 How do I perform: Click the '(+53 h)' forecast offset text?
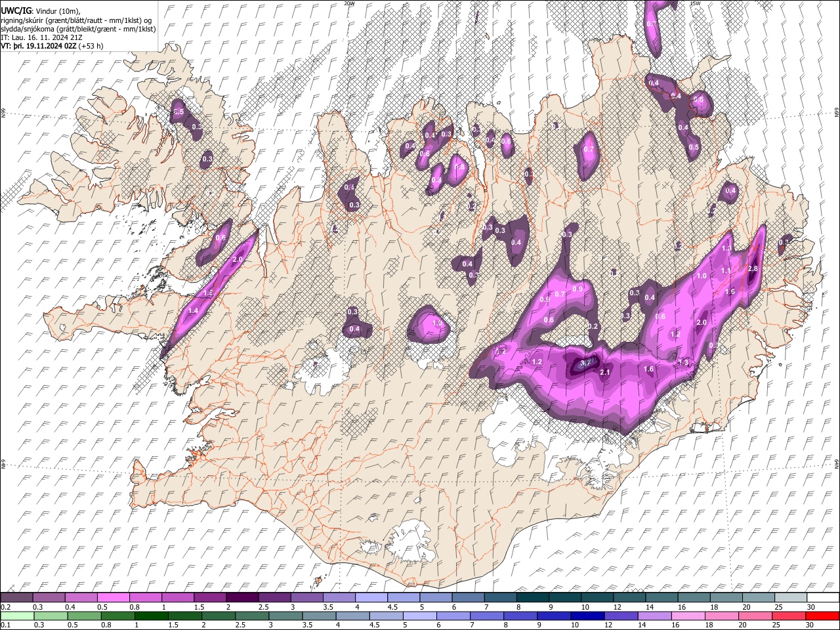(x=92, y=46)
